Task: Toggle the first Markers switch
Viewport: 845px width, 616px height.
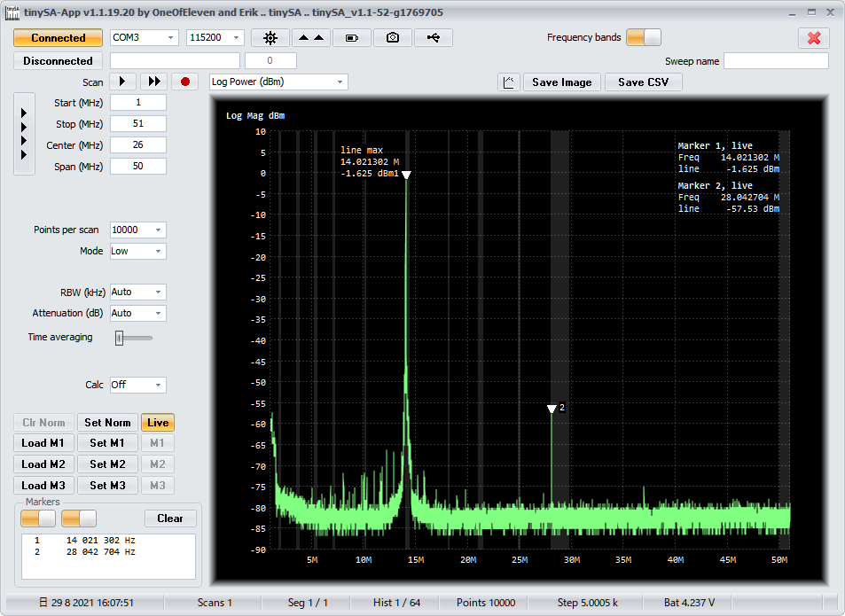Action: coord(38,519)
